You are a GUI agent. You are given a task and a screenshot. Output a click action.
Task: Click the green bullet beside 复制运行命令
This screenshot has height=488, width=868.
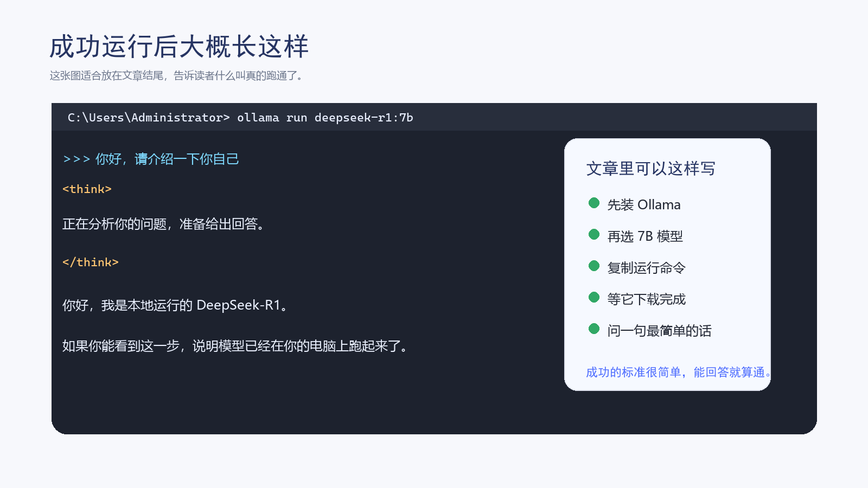coord(594,266)
